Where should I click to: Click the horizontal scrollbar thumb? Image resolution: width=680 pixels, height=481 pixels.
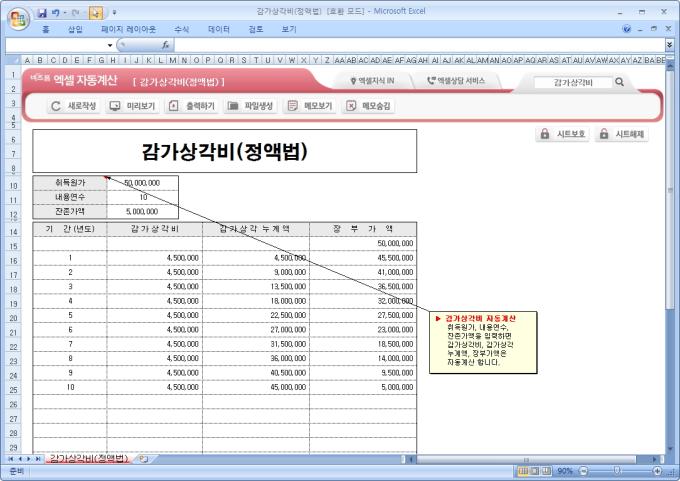click(526, 459)
